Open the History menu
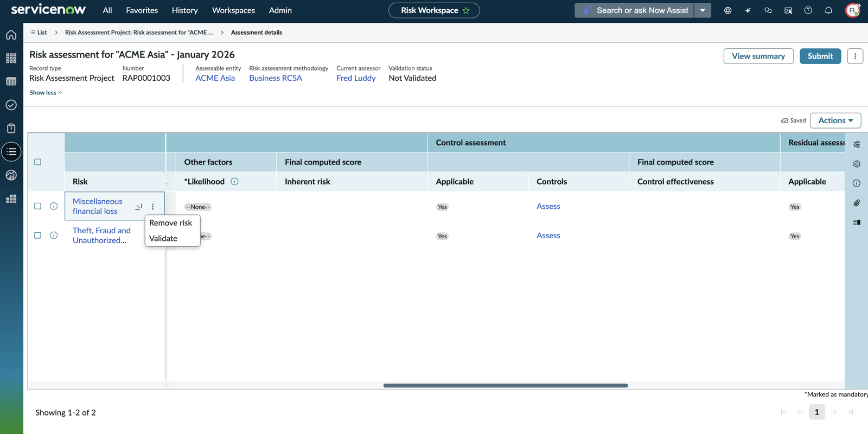868x434 pixels. [x=185, y=10]
